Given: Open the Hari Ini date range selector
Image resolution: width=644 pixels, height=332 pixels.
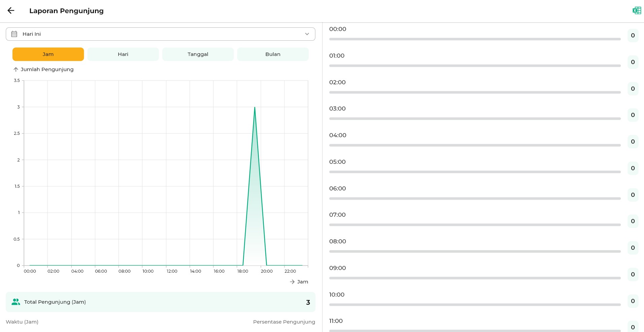Looking at the screenshot, I should coord(160,34).
